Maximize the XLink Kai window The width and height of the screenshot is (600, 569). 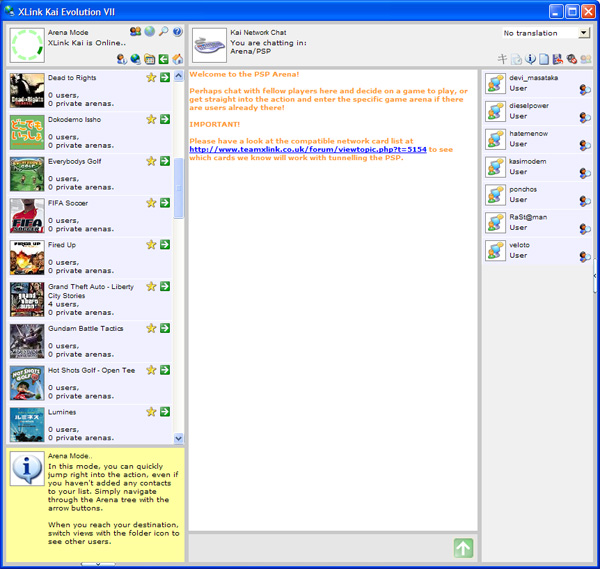572,11
